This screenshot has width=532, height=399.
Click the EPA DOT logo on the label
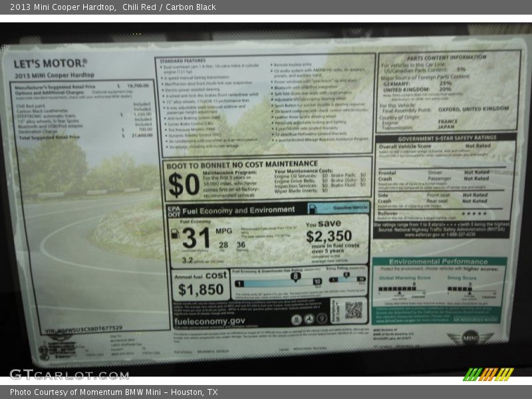pos(174,211)
